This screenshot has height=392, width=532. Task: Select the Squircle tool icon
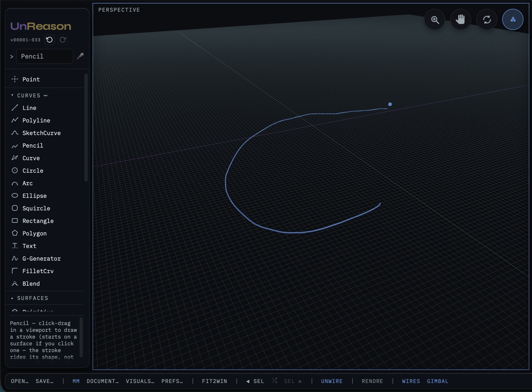click(15, 208)
